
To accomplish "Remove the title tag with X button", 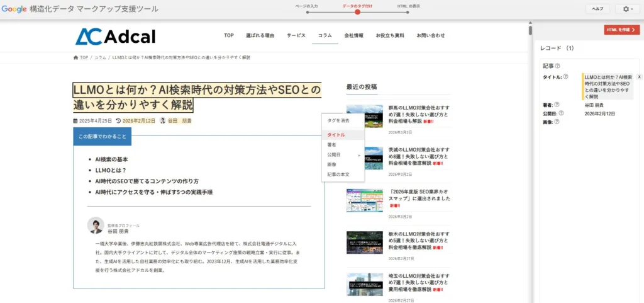I will [x=639, y=77].
